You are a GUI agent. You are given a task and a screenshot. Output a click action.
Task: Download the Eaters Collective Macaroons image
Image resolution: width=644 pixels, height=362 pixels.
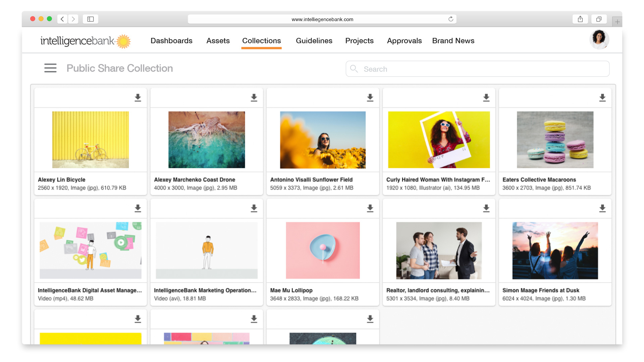[x=602, y=98]
